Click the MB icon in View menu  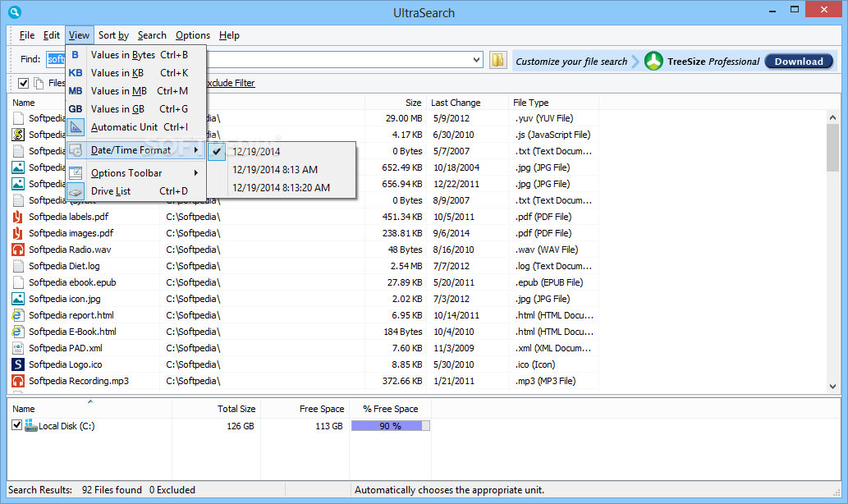[x=76, y=91]
